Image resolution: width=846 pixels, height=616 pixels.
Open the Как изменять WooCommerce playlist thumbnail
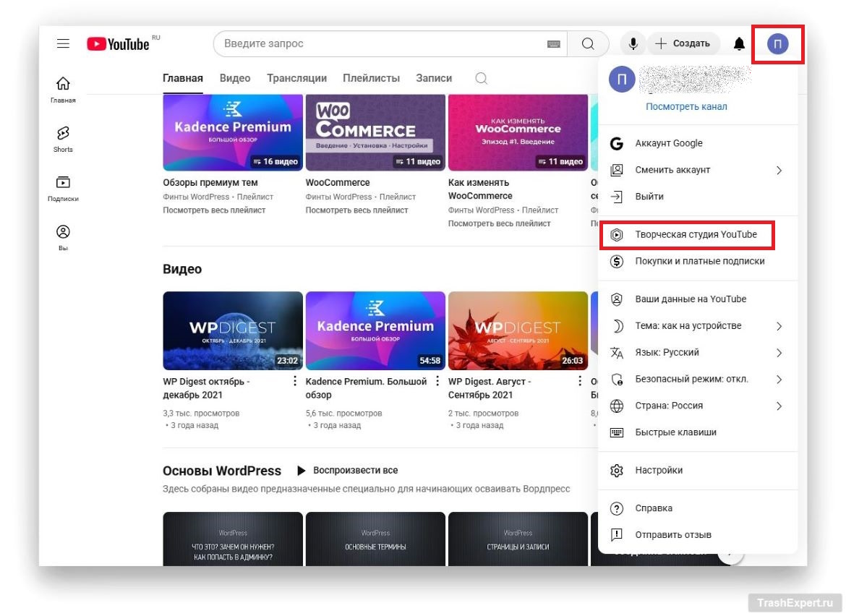[x=518, y=133]
